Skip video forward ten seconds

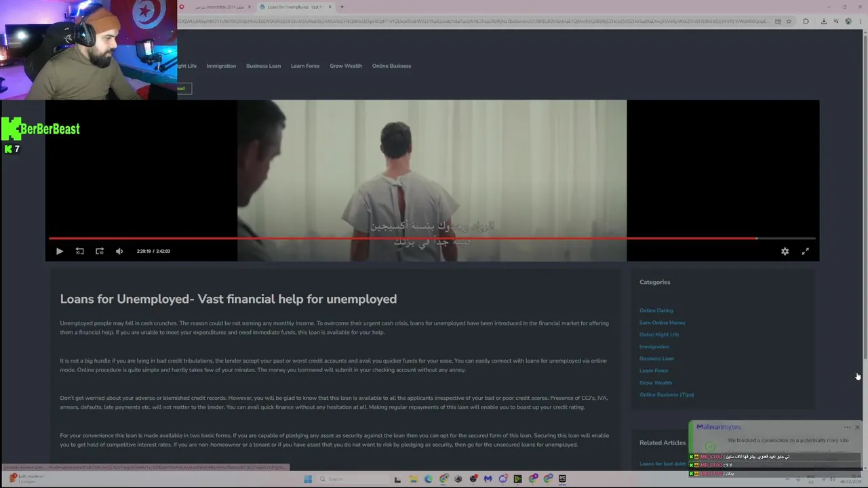100,251
